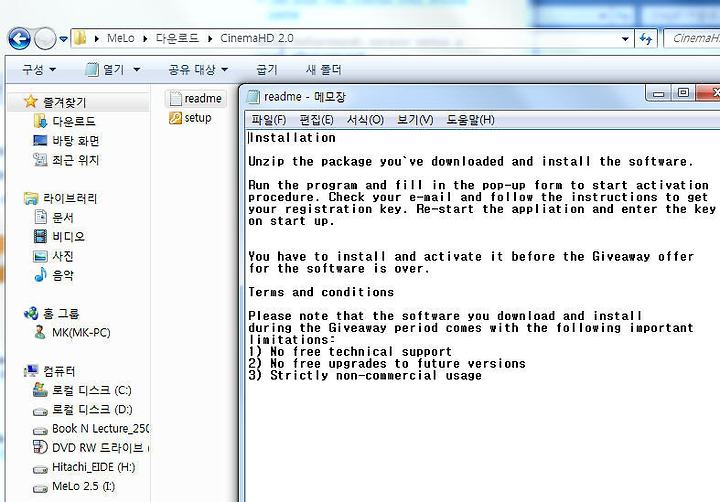Maximize the readme Notepad window
This screenshot has height=502, width=720.
click(683, 93)
